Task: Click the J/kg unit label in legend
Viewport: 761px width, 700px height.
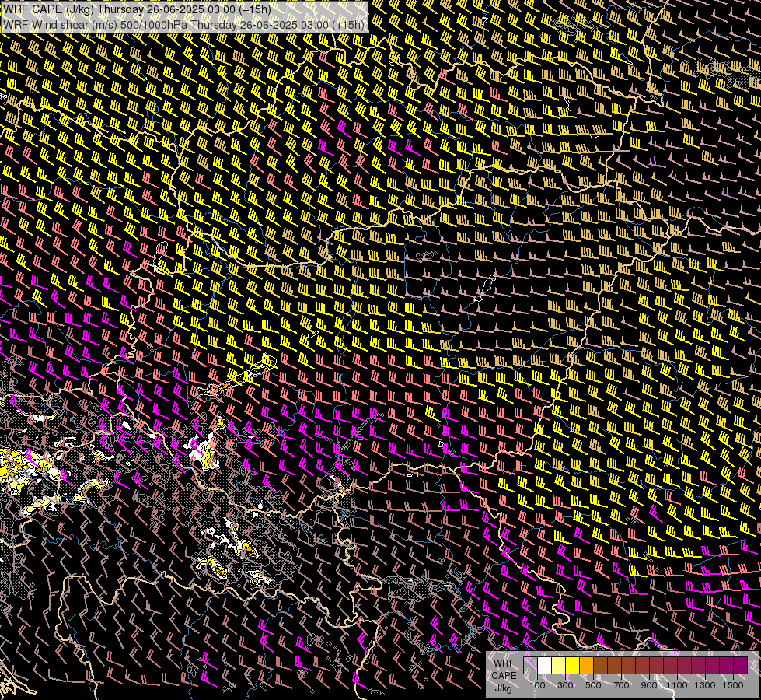Action: 504,689
